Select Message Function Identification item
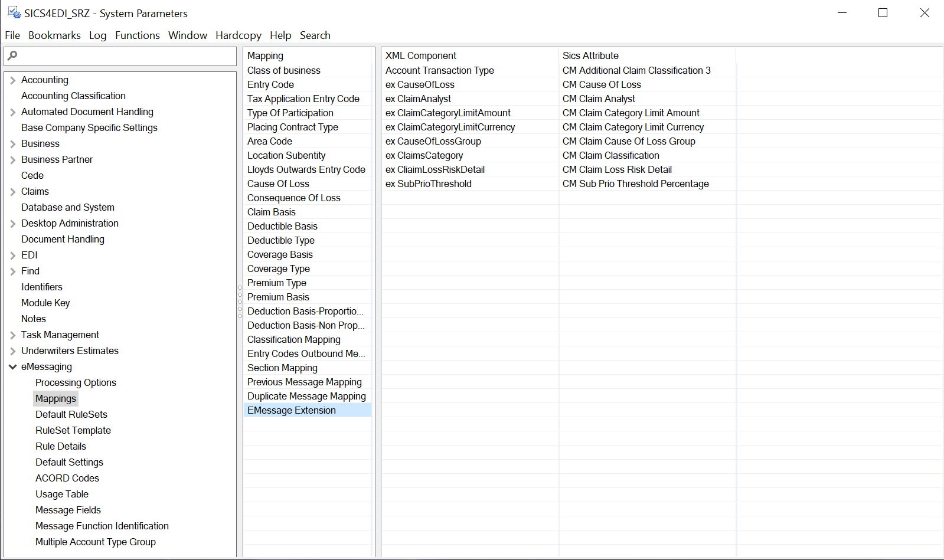 [102, 526]
